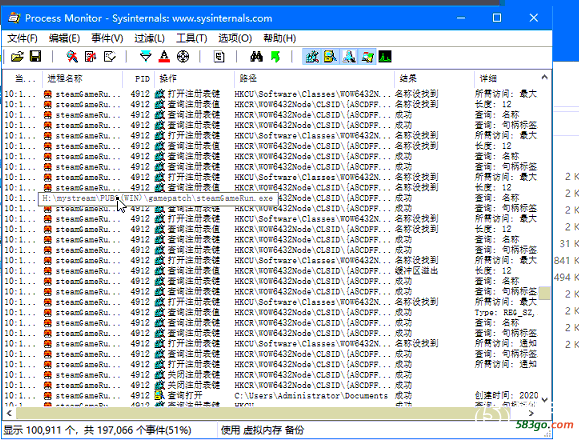Open the 事件(V) menu

coord(107,38)
